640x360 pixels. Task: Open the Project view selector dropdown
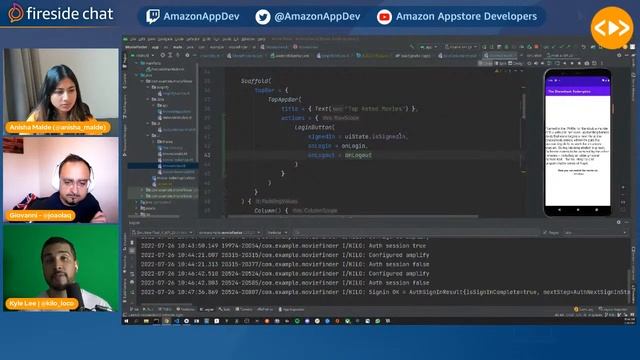click(x=143, y=55)
